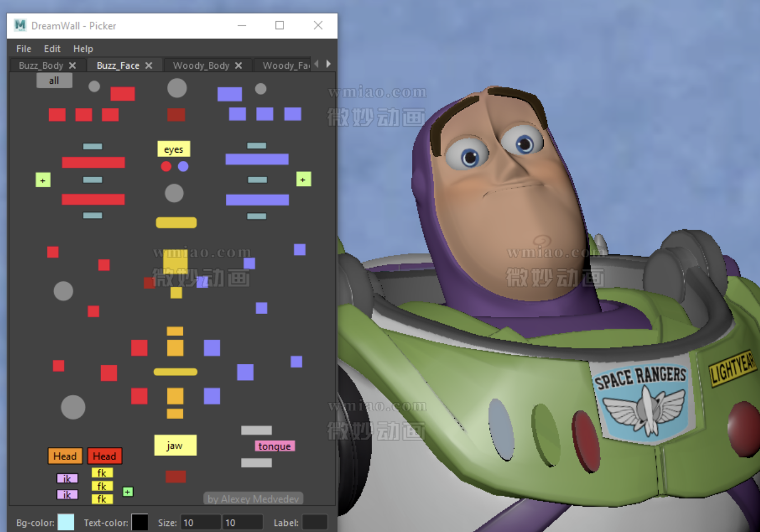Toggle the left green plus button

pyautogui.click(x=43, y=180)
